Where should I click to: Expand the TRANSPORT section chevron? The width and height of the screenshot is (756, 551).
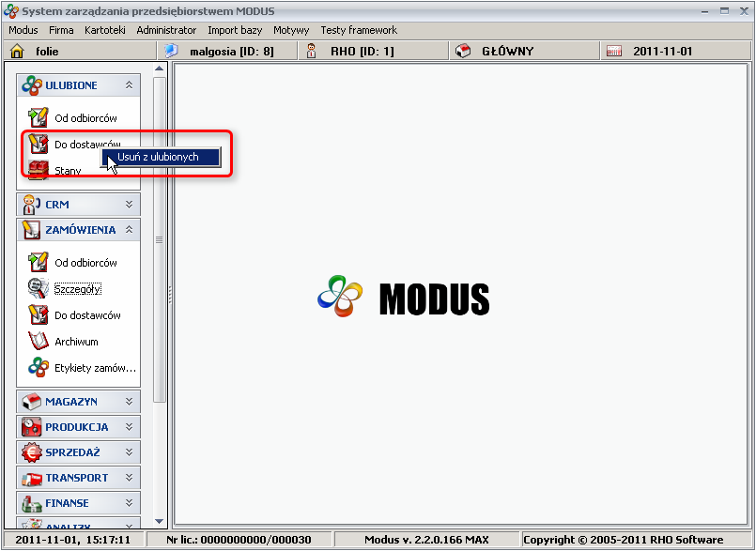pos(129,477)
